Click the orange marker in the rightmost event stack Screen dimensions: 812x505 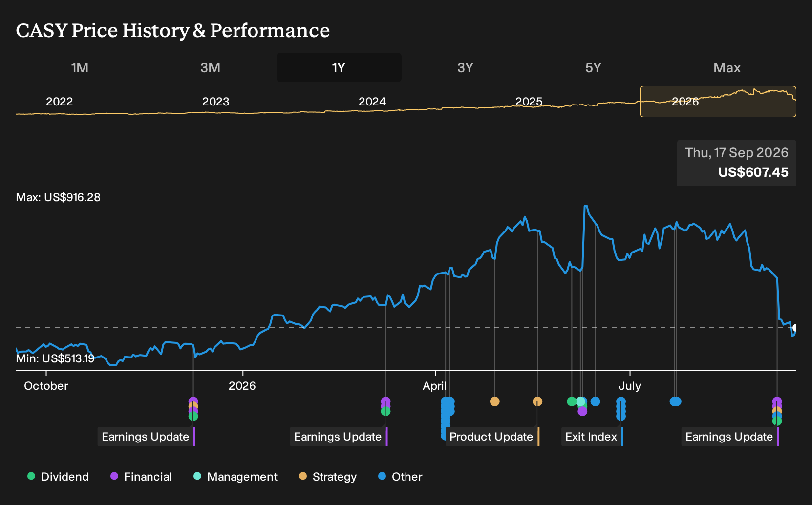pos(777,411)
